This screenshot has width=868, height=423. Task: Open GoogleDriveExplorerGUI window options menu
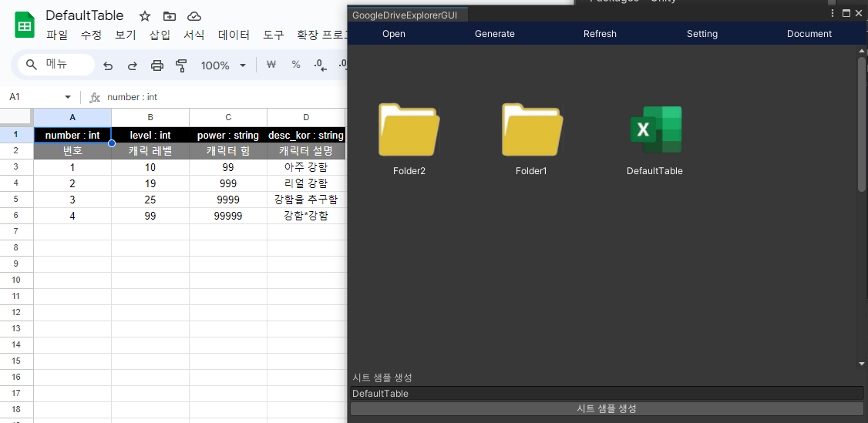pyautogui.click(x=833, y=13)
